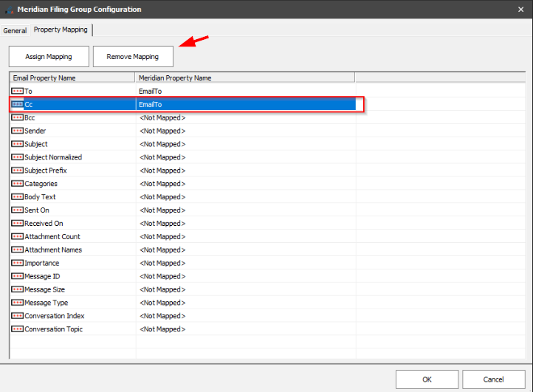The width and height of the screenshot is (533, 392).
Task: Click the property icon beside Cc
Action: click(17, 104)
